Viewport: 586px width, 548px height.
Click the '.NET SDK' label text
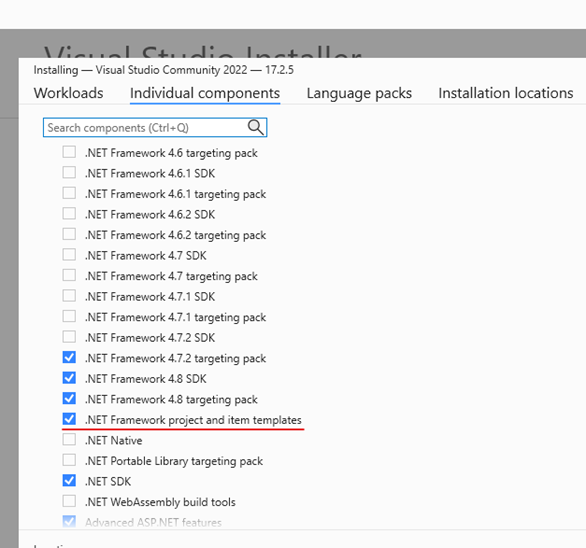point(108,481)
